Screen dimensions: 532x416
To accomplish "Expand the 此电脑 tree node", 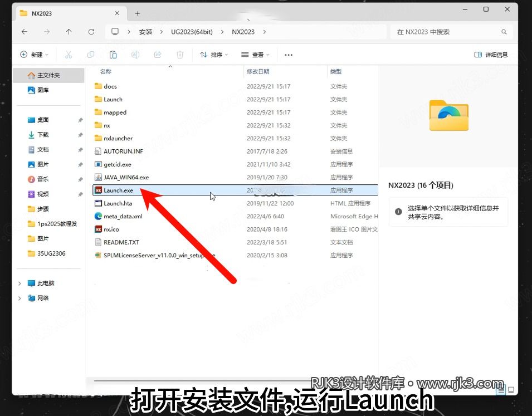I will (19, 283).
